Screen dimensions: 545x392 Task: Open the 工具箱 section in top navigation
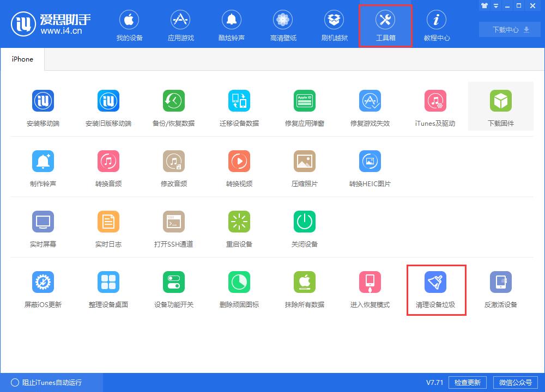click(x=385, y=24)
